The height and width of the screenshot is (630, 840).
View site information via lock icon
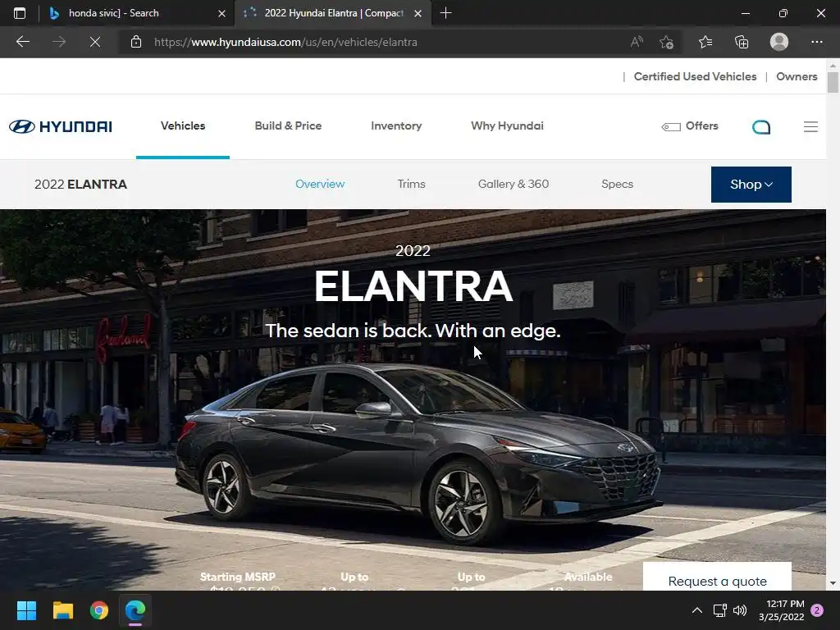click(x=136, y=42)
